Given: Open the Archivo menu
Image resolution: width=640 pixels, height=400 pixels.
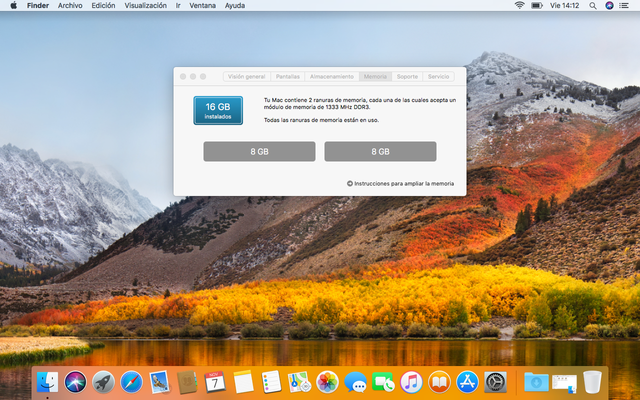Looking at the screenshot, I should (70, 5).
